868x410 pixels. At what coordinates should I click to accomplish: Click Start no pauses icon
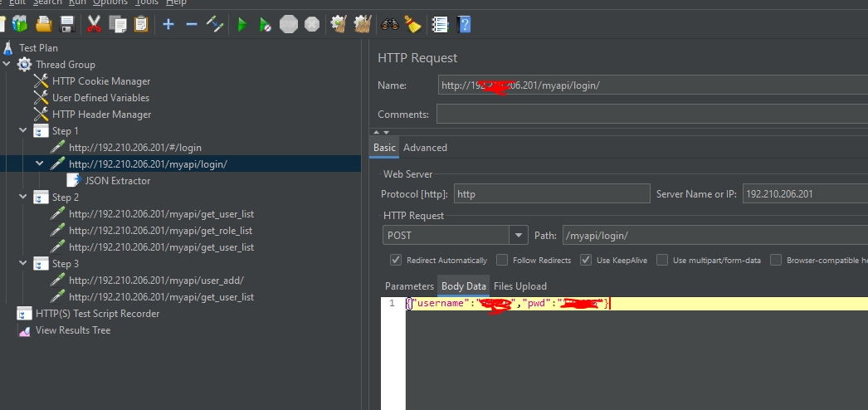[x=266, y=24]
